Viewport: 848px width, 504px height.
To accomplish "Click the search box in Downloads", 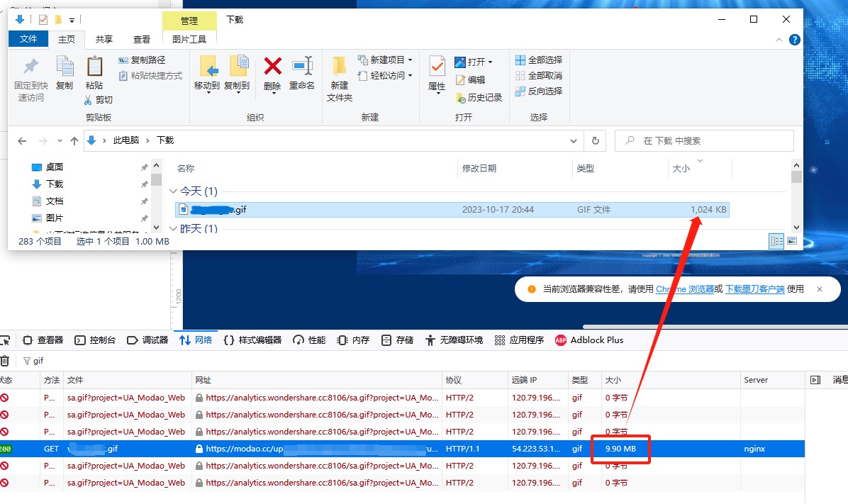I will [x=704, y=140].
